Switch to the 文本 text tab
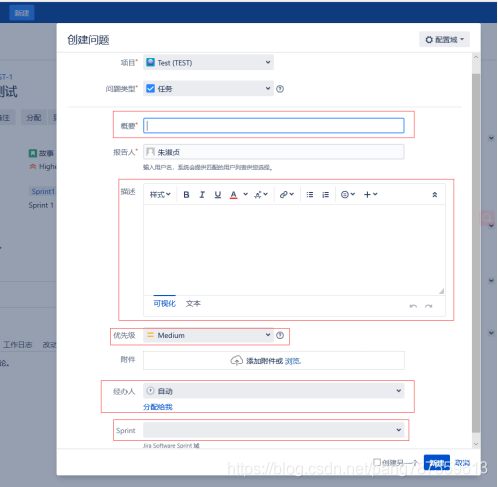Viewport: 498px width, 487px height. [193, 304]
